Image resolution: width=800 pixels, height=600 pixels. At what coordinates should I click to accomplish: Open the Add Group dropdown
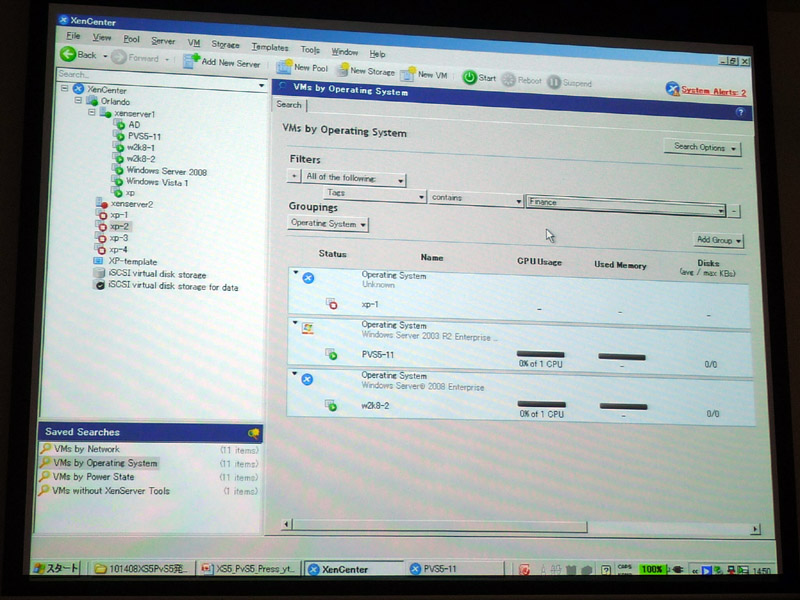point(718,240)
